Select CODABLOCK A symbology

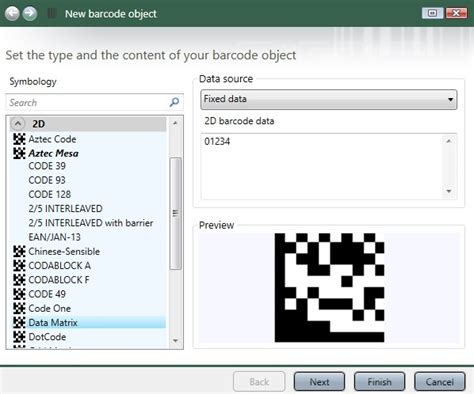[60, 266]
